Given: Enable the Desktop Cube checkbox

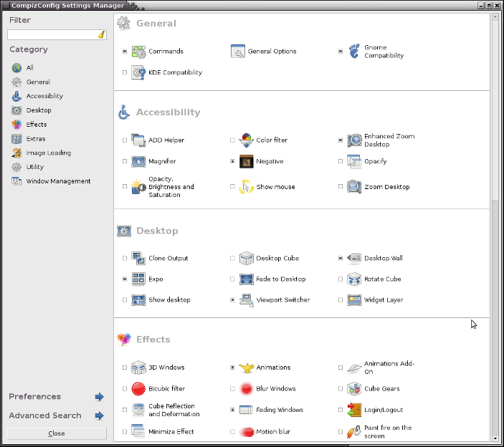Looking at the screenshot, I should (232, 259).
